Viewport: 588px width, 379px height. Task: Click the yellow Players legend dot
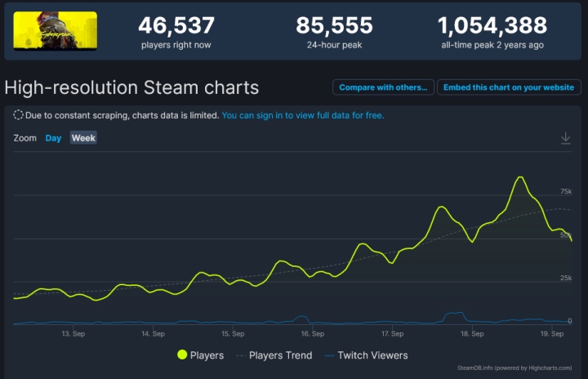tap(182, 355)
